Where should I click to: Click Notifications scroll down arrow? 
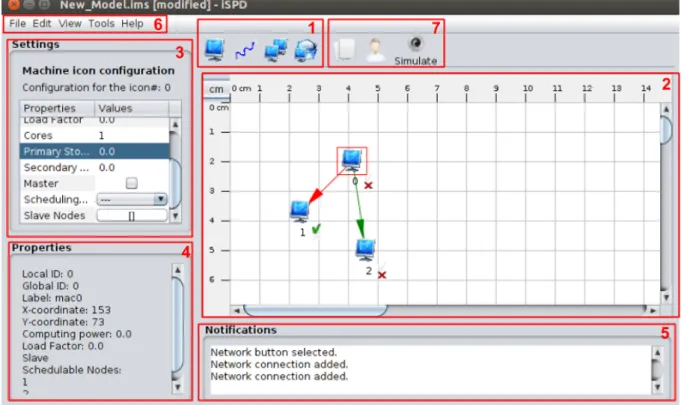(657, 387)
